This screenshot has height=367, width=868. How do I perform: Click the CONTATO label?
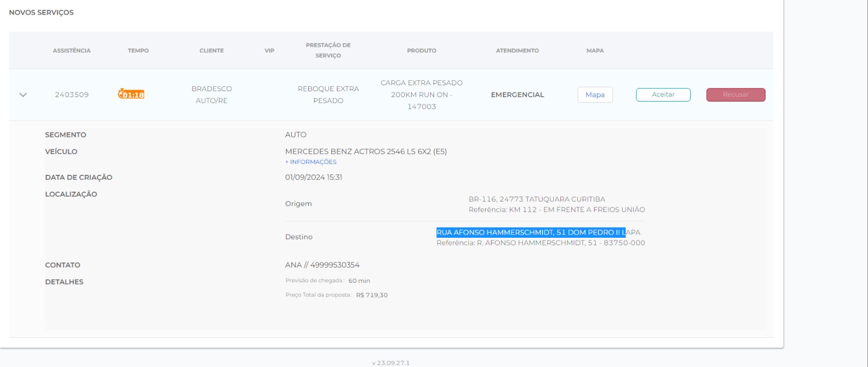[62, 265]
